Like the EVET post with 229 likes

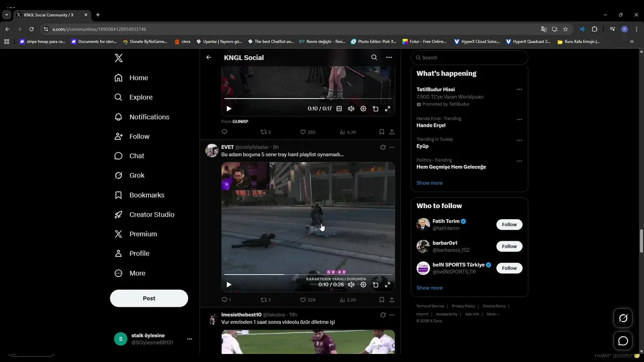pos(307,300)
